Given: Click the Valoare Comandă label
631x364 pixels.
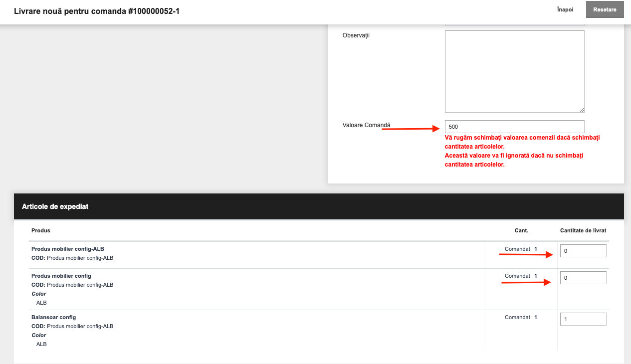Looking at the screenshot, I should point(367,125).
